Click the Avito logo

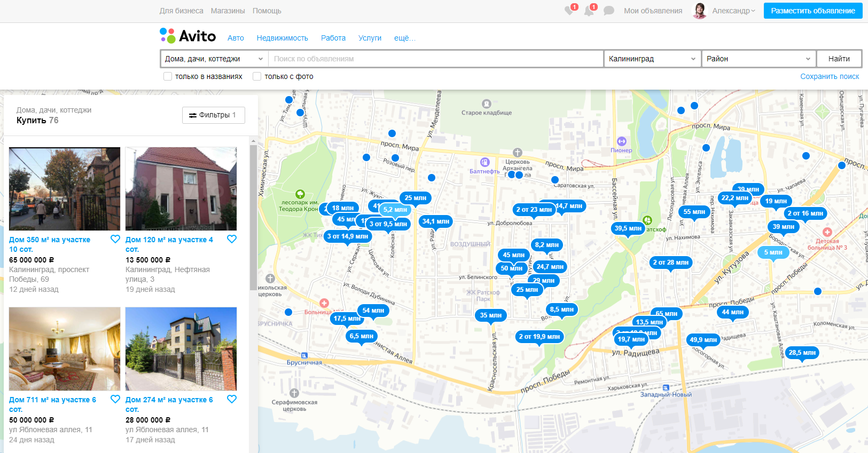188,36
